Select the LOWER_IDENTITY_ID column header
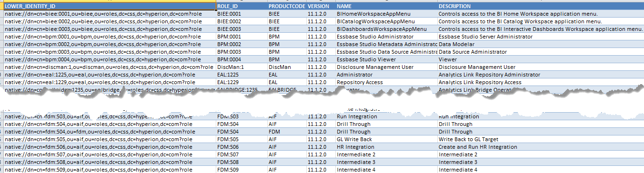 [110, 7]
